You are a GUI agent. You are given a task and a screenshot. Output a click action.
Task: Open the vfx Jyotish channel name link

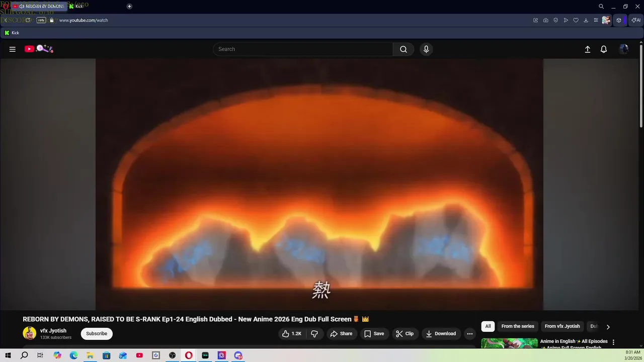click(53, 331)
